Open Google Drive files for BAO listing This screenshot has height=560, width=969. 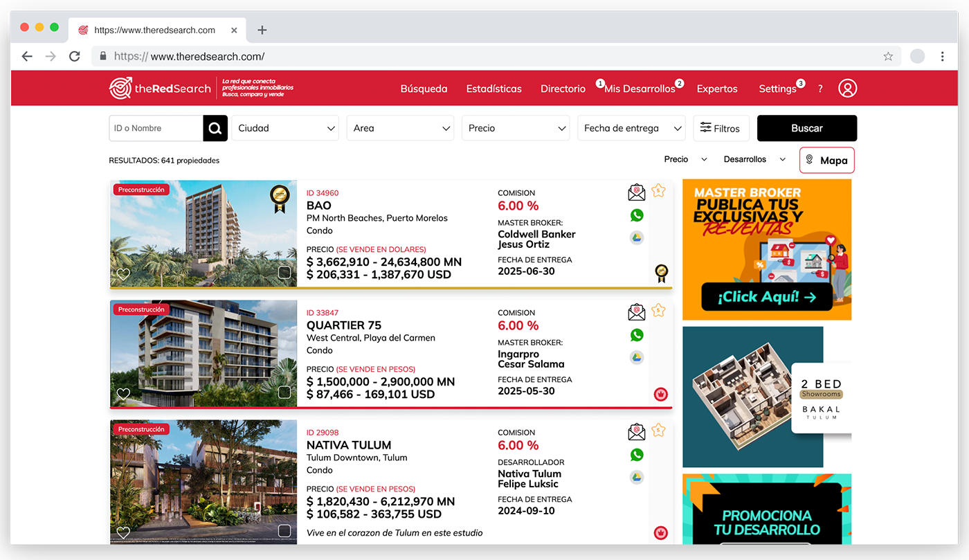click(x=637, y=237)
